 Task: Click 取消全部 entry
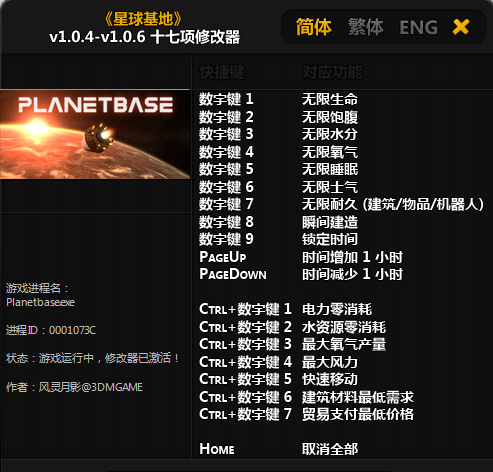point(330,449)
